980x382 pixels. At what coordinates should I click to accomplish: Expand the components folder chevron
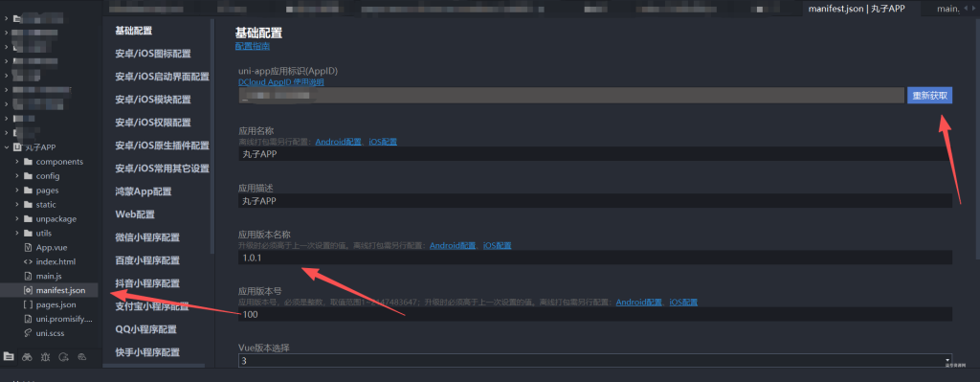pyautogui.click(x=17, y=161)
